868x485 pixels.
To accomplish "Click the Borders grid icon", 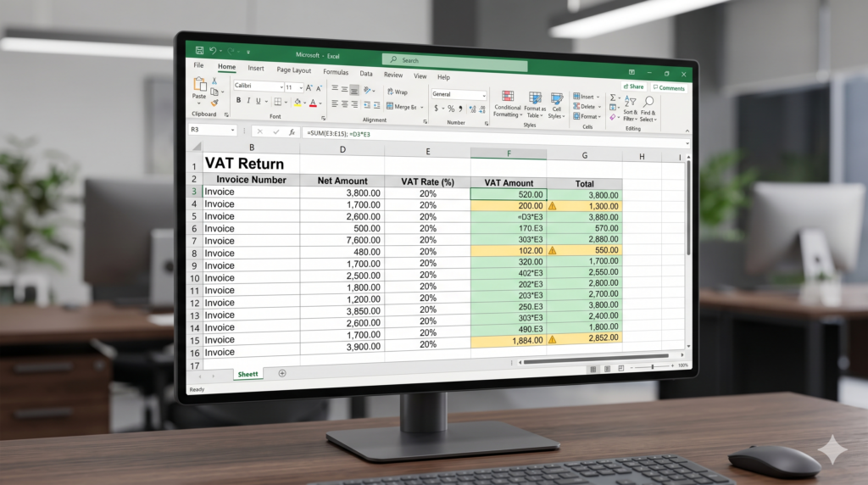I will 278,101.
